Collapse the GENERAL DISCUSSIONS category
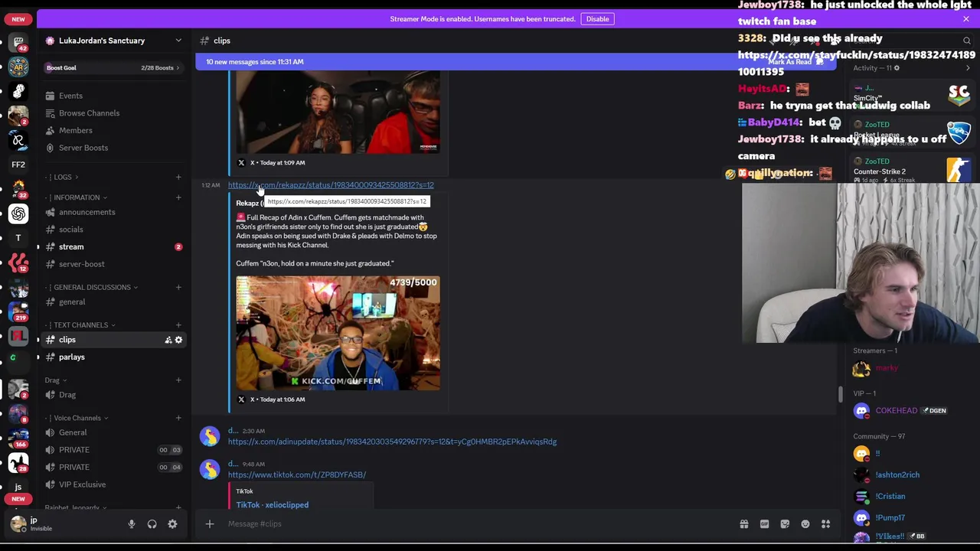This screenshot has width=980, height=551. click(91, 288)
